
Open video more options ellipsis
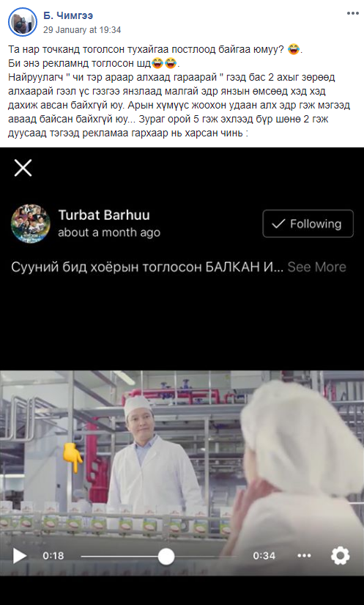point(304,556)
